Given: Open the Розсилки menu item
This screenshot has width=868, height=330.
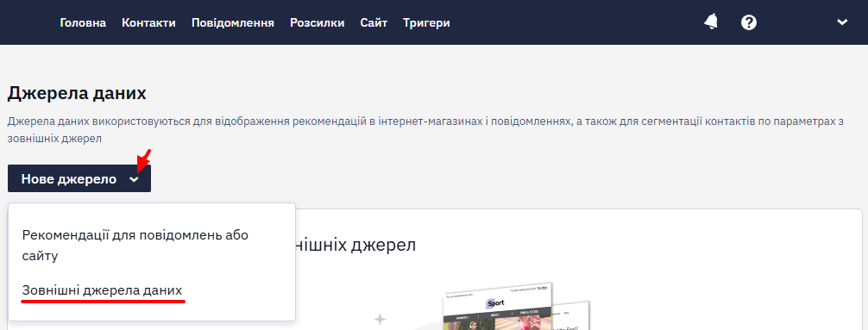Looking at the screenshot, I should [318, 22].
